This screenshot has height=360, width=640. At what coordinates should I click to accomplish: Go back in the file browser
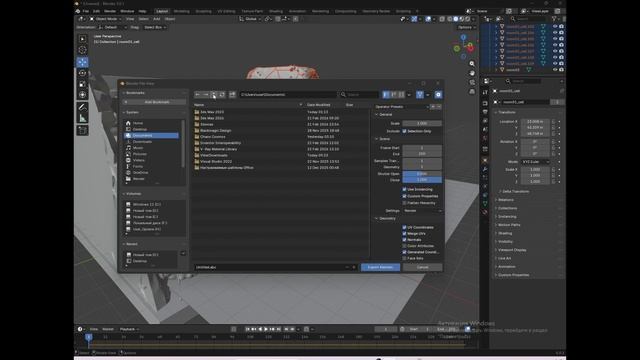coord(198,95)
